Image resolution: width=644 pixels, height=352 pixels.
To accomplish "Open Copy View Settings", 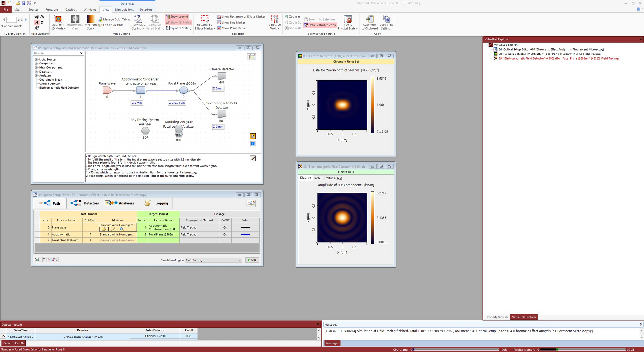I will tap(386, 23).
